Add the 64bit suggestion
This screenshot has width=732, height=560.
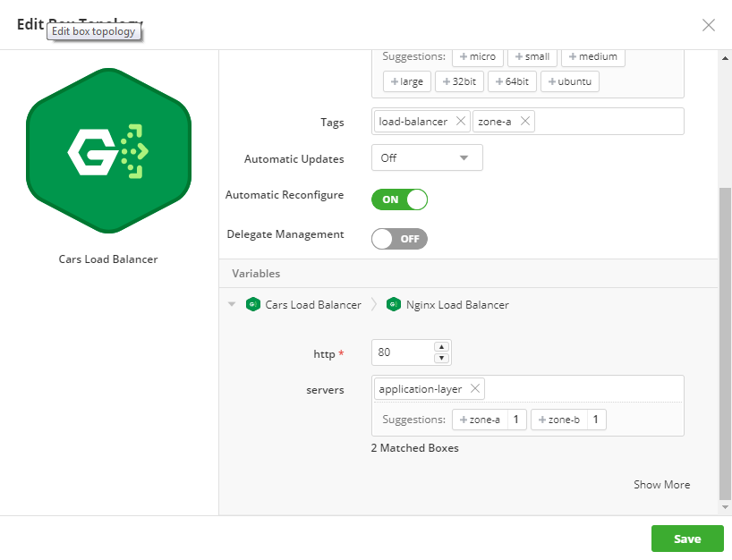[x=512, y=81]
